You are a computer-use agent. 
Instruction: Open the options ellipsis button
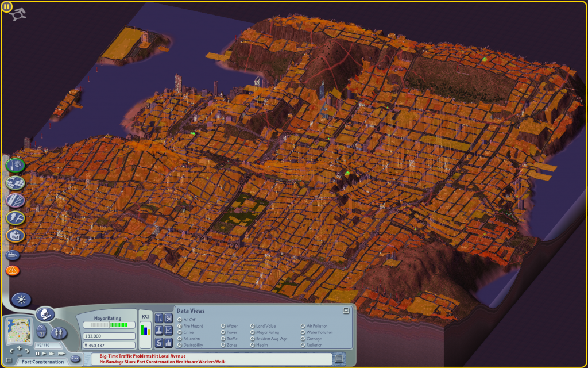[x=75, y=359]
